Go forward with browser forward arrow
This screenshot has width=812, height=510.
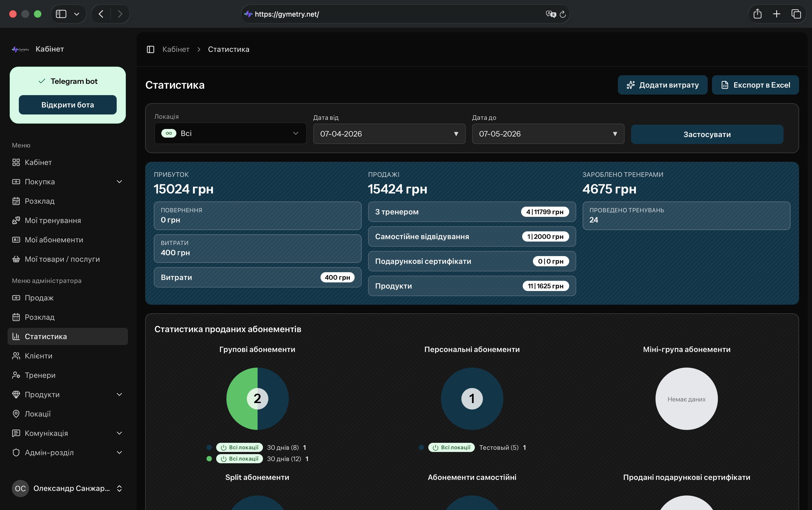point(120,14)
